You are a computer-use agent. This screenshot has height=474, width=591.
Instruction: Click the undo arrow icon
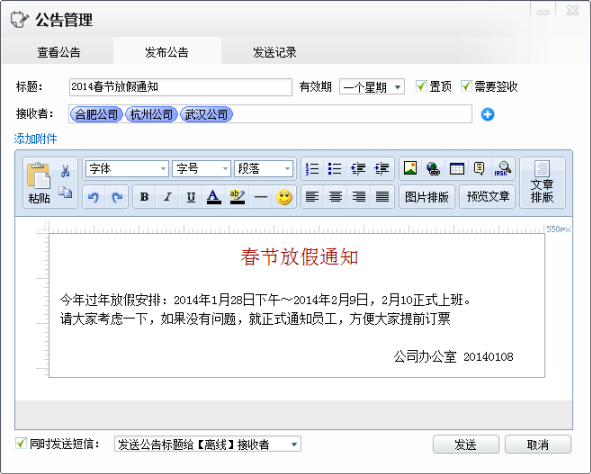pyautogui.click(x=93, y=197)
